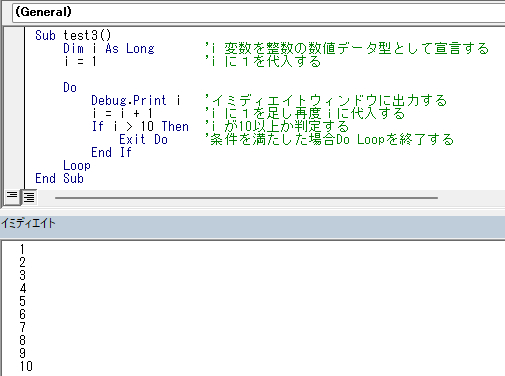Switch to Procedure View icon
This screenshot has width=505, height=376.
pos(12,197)
